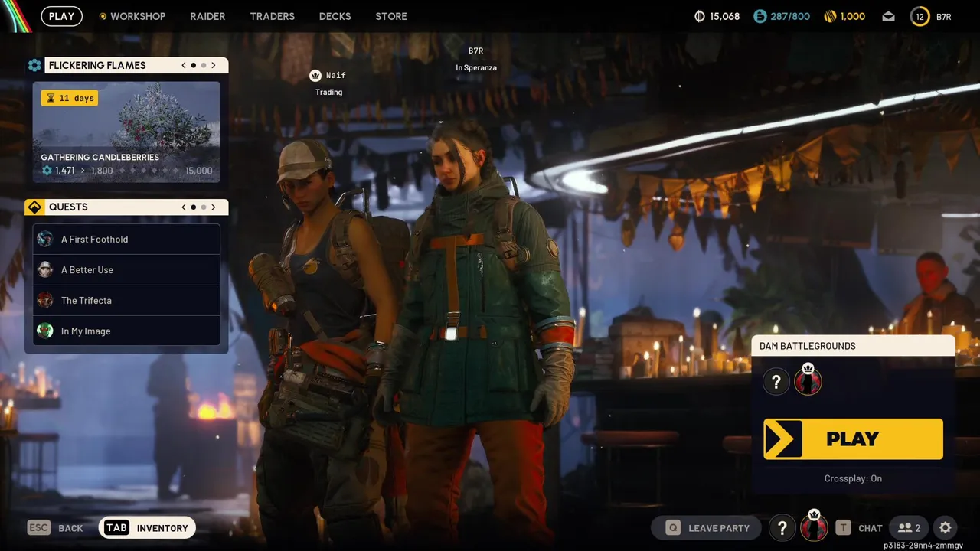Open The Trifecta quest

126,300
